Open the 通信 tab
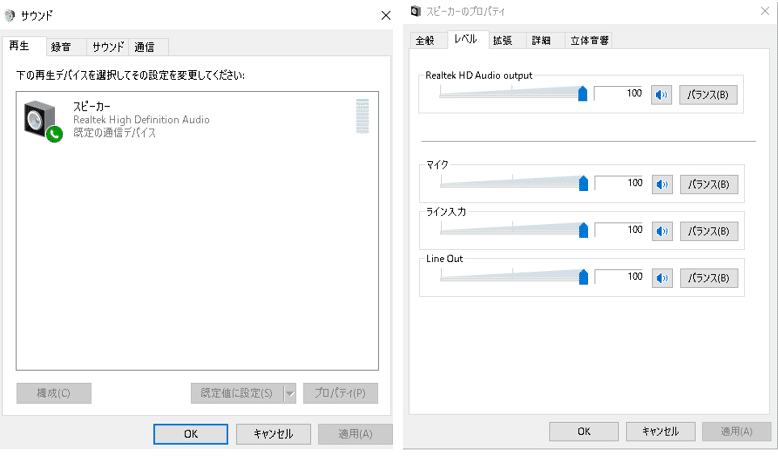 148,47
